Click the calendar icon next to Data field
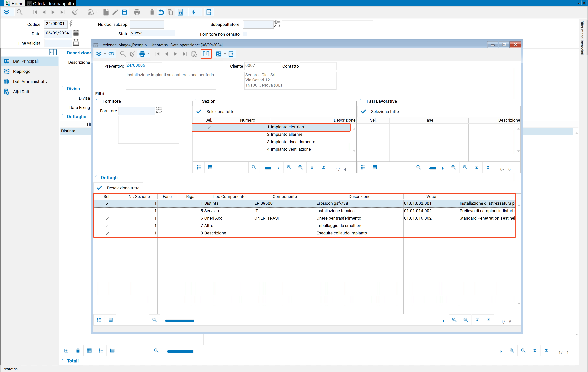588x372 pixels. click(76, 33)
